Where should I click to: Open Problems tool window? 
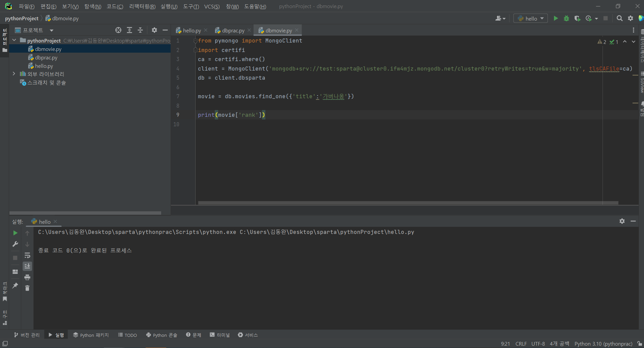(x=194, y=335)
